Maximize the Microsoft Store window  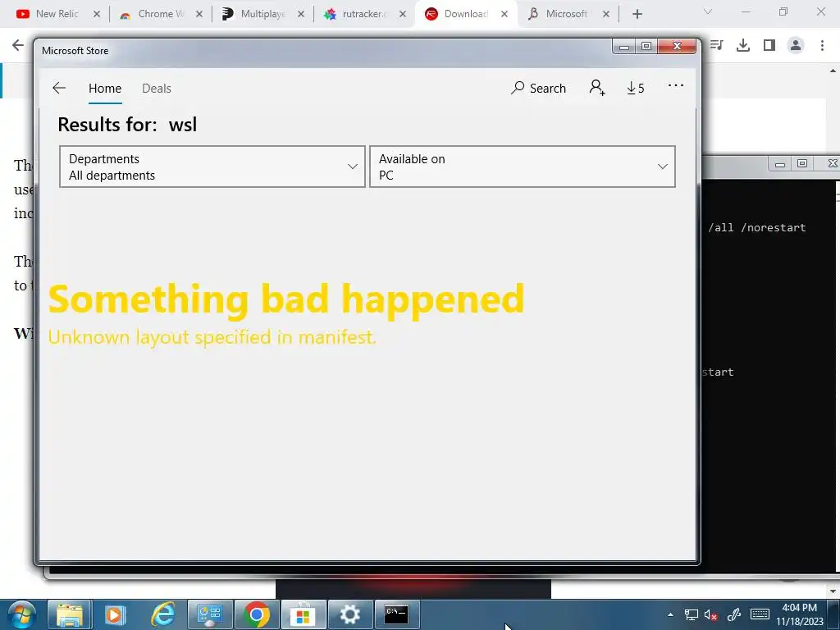pyautogui.click(x=646, y=47)
